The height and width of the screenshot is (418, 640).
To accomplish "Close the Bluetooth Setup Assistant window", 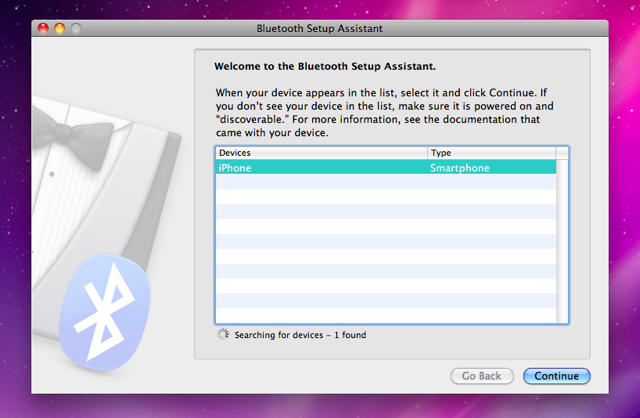I will [43, 29].
